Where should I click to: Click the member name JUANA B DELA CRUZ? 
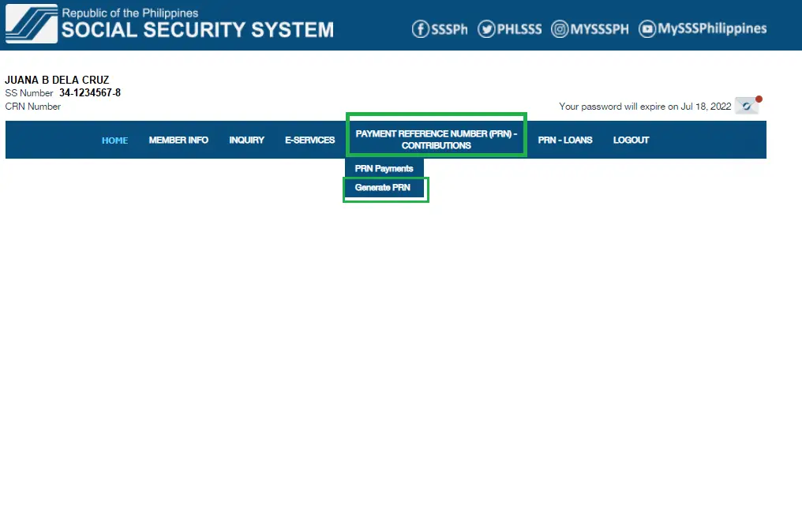click(x=57, y=80)
